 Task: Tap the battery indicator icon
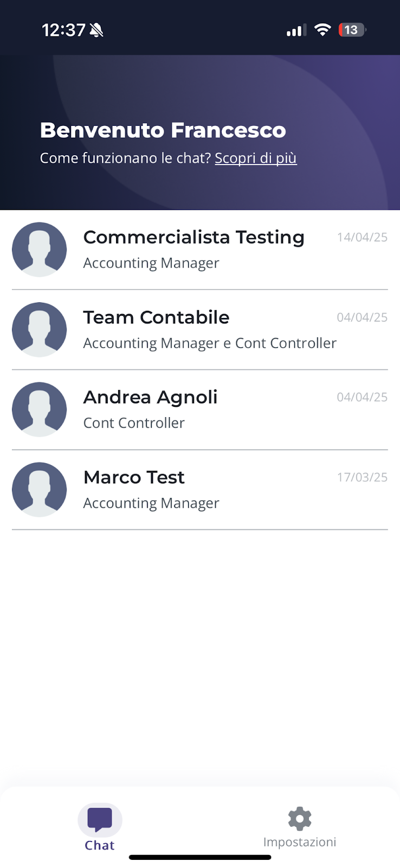pos(352,30)
